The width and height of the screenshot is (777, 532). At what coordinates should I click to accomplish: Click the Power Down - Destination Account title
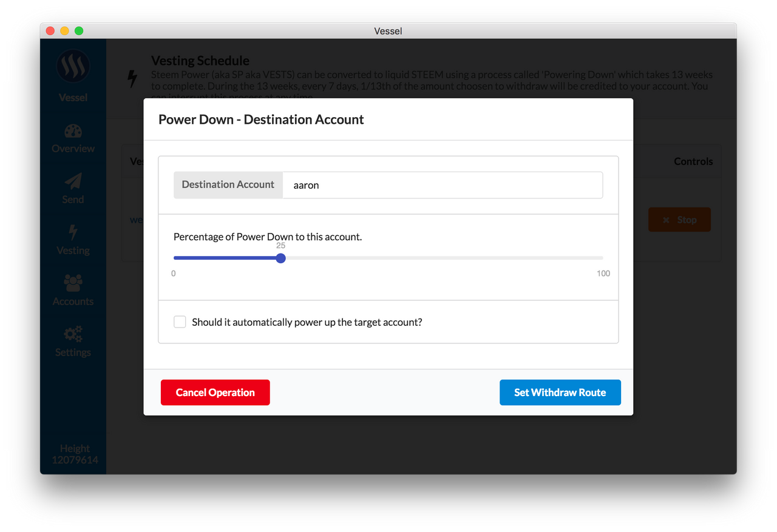point(261,120)
